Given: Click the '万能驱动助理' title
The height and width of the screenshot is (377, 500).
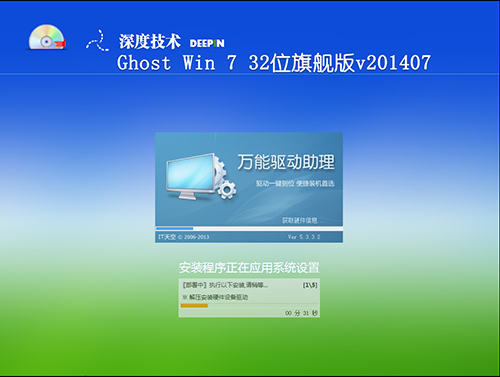Looking at the screenshot, I should point(286,162).
